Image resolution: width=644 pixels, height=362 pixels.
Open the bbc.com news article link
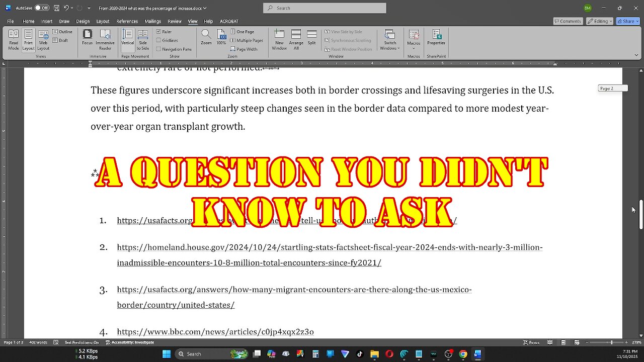point(215,332)
